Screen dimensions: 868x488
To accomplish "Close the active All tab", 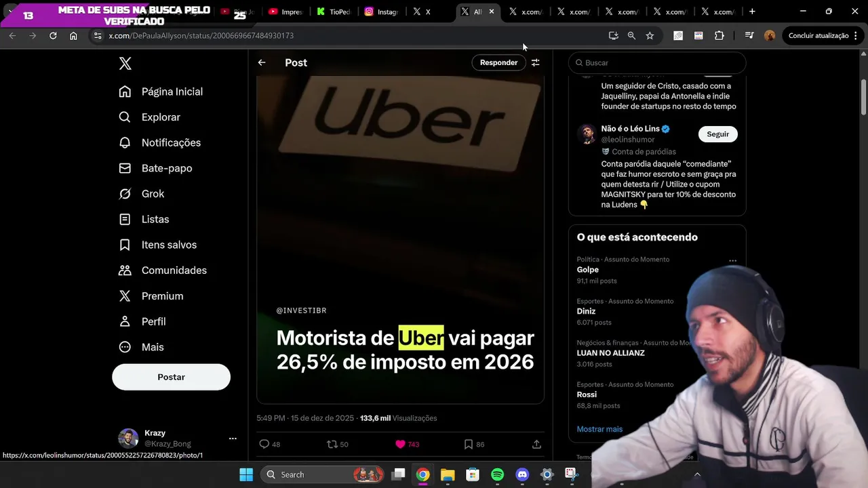I will click(492, 12).
